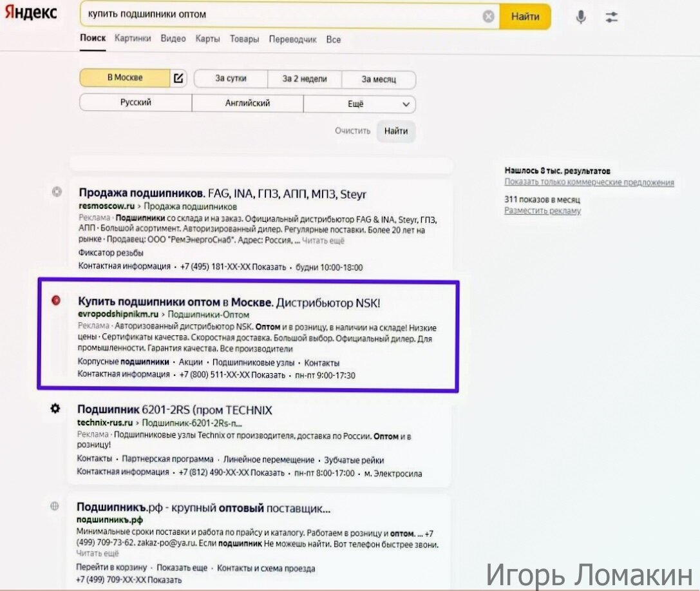Select the Английский language filter
The height and width of the screenshot is (591, 700).
[247, 103]
